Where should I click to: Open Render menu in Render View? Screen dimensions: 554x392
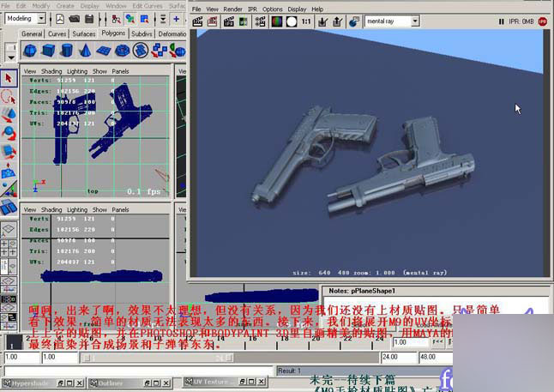233,9
